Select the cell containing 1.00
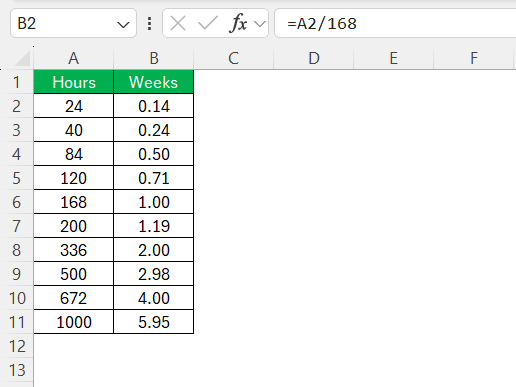This screenshot has height=387, width=516. coord(154,202)
